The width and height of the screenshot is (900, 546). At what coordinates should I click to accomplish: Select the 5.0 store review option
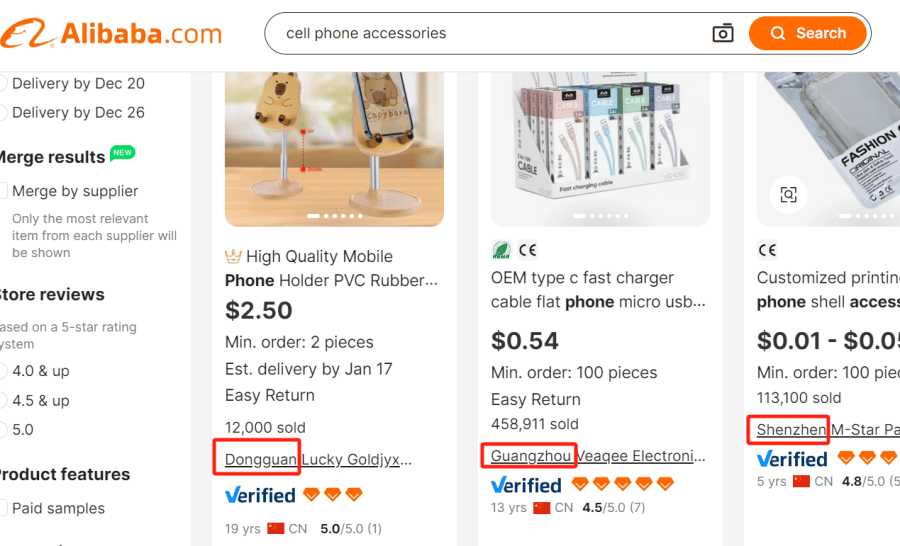coord(4,430)
